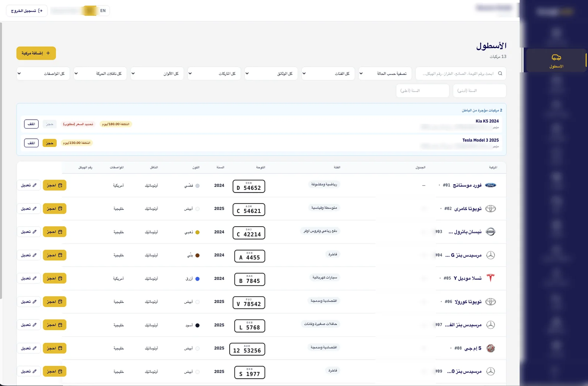Book the Tesla Model Y #05 with احجز
The width and height of the screenshot is (588, 386).
tap(54, 278)
